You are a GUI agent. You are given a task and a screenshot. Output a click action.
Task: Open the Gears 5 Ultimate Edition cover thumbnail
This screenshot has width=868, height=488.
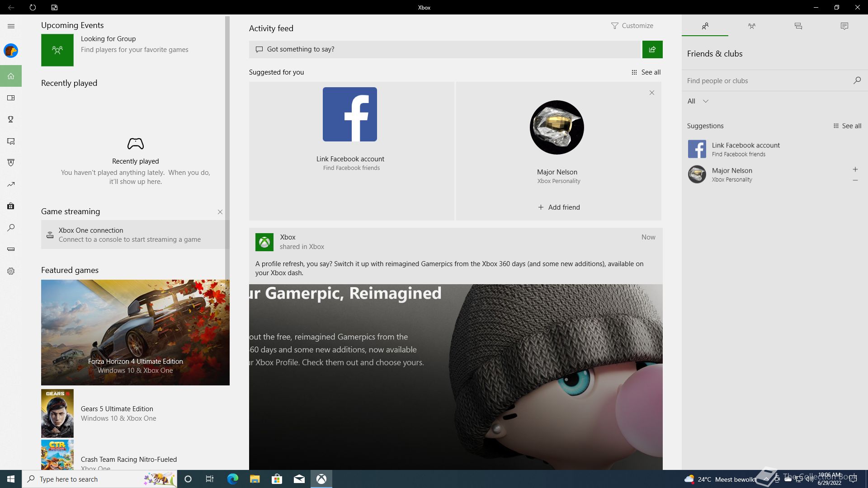[x=57, y=413]
